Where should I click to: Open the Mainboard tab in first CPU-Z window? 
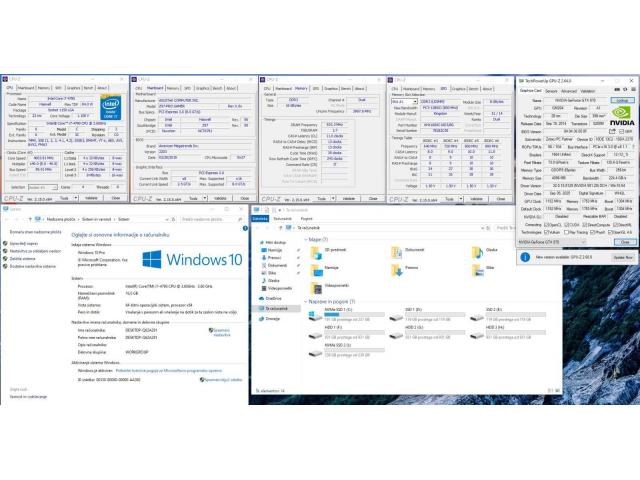(x=27, y=87)
